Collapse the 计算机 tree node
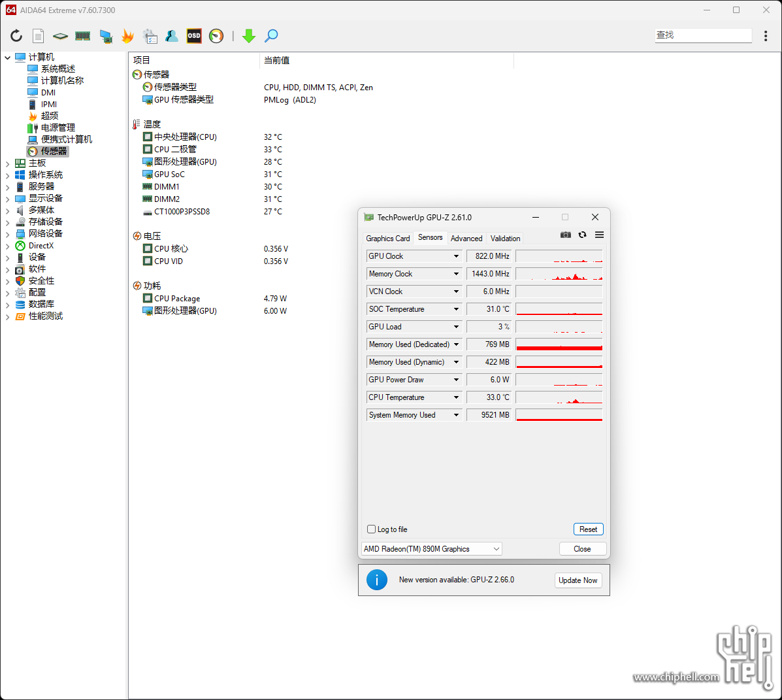The width and height of the screenshot is (782, 700). coord(7,58)
